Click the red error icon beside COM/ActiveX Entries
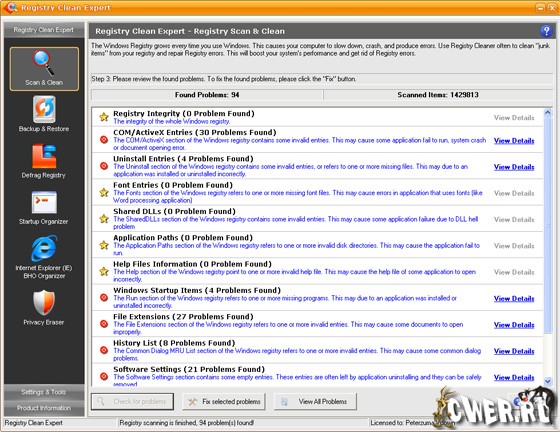Screen dimensions: 560x432 point(104,140)
